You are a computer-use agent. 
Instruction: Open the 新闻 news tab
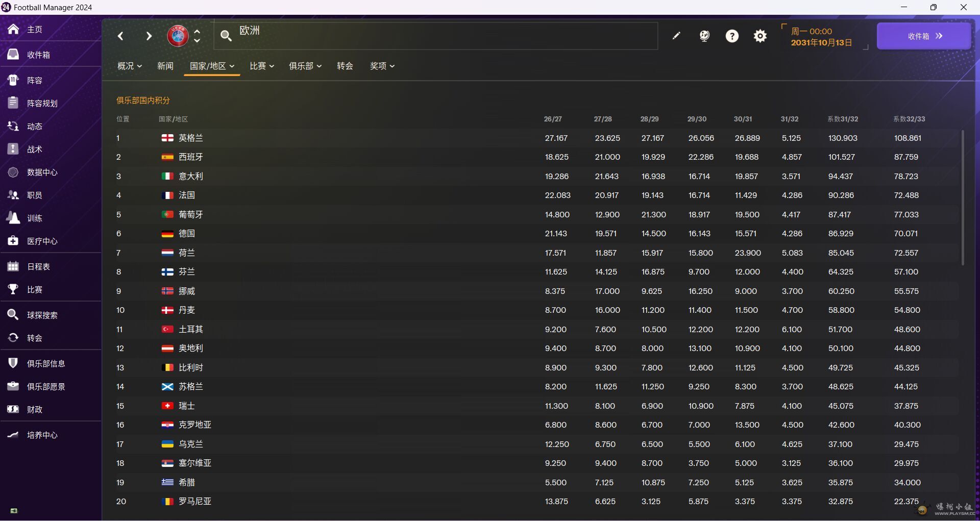pos(165,66)
